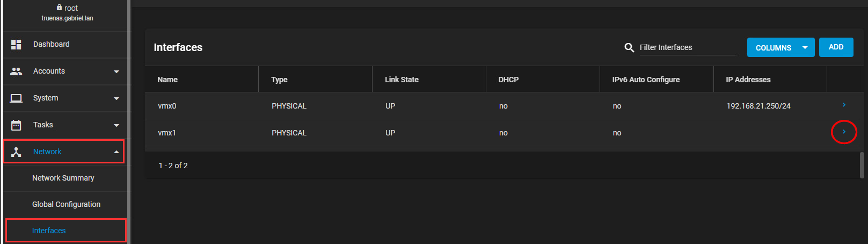Open Global Configuration page
Viewport: 868px width, 244px height.
(66, 204)
